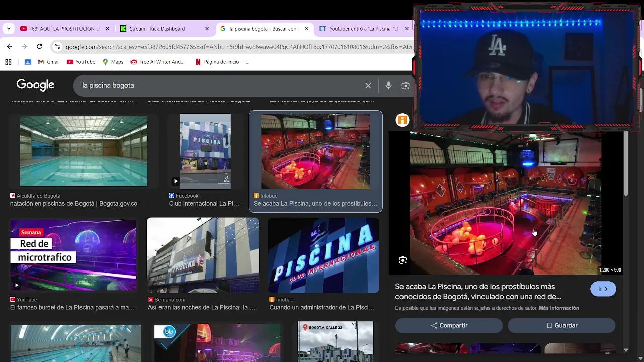This screenshot has width=644, height=362.
Task: Click the orange Infobae icon in preview panel
Action: (402, 120)
